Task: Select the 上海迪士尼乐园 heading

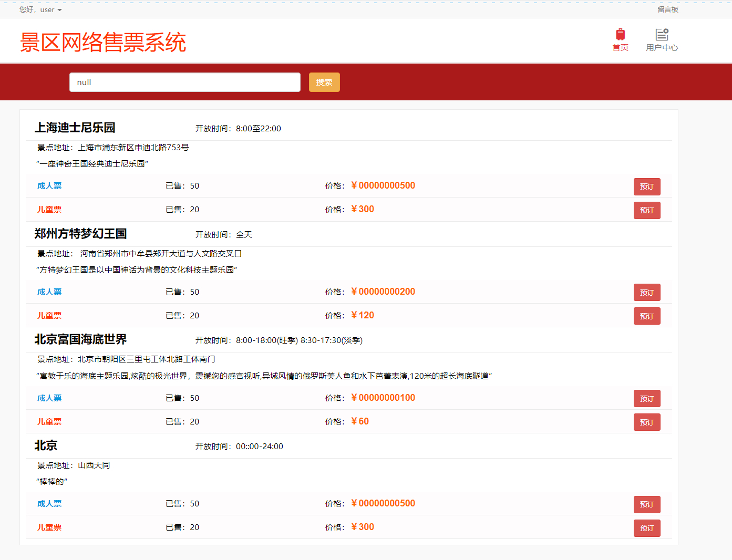Action: point(75,128)
